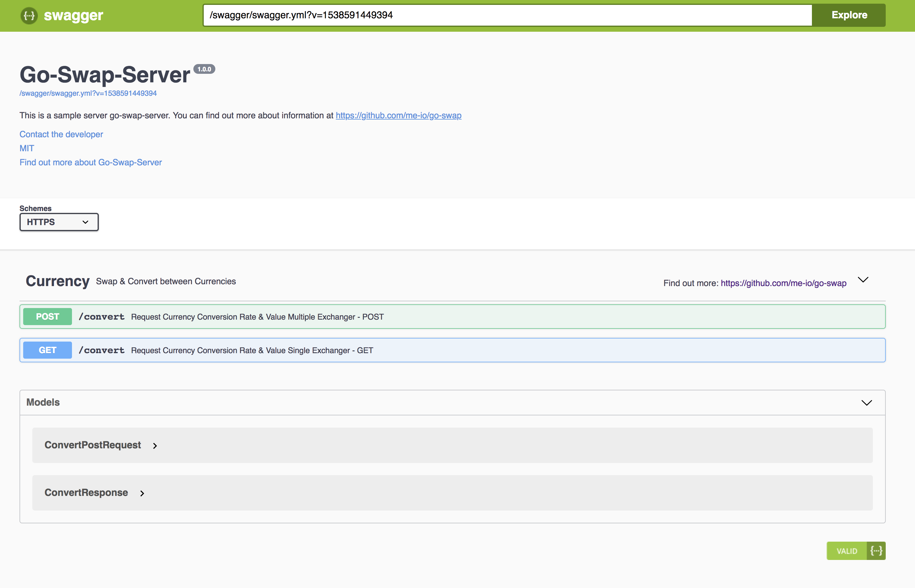Click the POST method badge on /convert
Screen dimensions: 915x588
(47, 316)
